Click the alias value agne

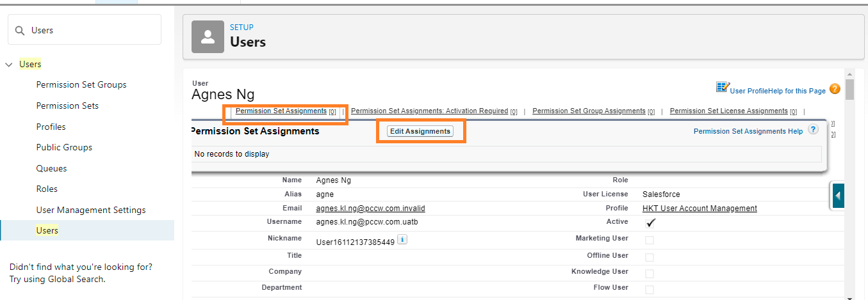tap(325, 194)
